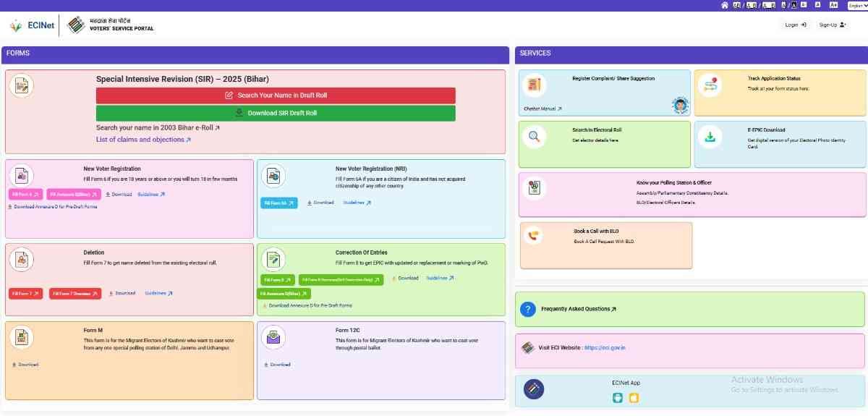Increase font size with A+ button
The width and height of the screenshot is (868, 416).
[833, 5]
